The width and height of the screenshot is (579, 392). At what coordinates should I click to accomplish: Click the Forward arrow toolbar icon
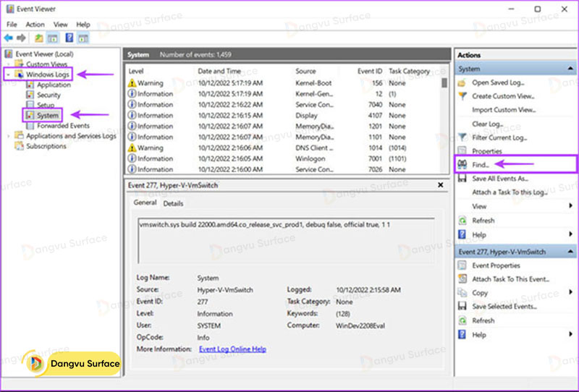[x=20, y=38]
